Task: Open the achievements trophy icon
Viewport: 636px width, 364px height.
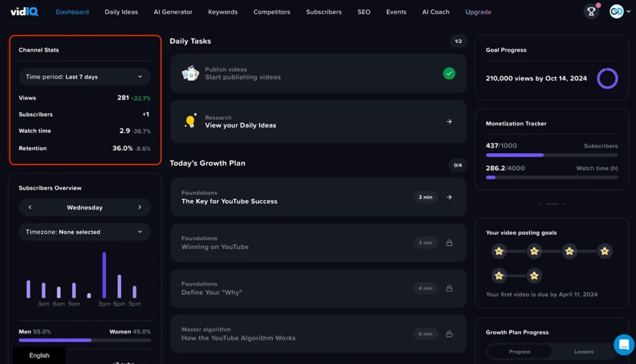Action: point(591,11)
